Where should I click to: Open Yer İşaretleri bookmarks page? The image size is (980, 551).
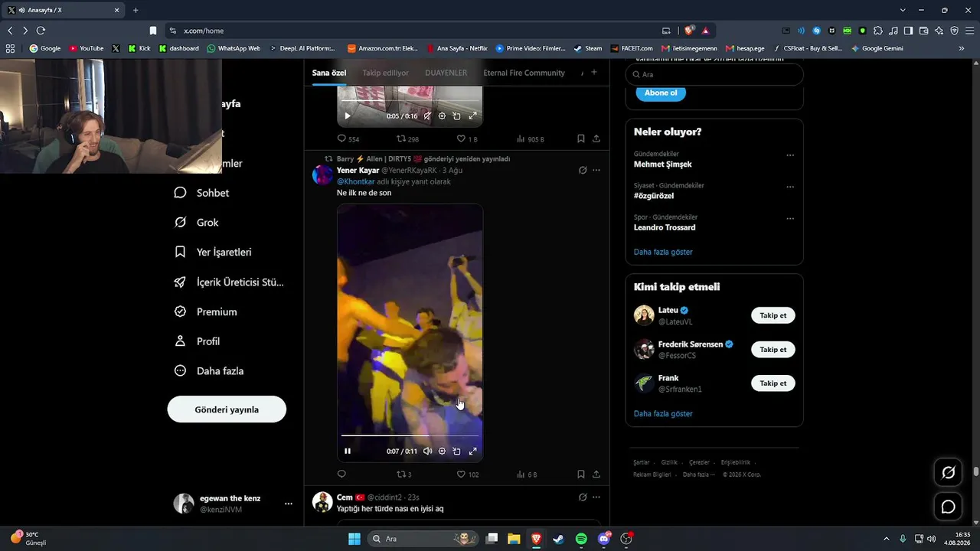pos(213,252)
